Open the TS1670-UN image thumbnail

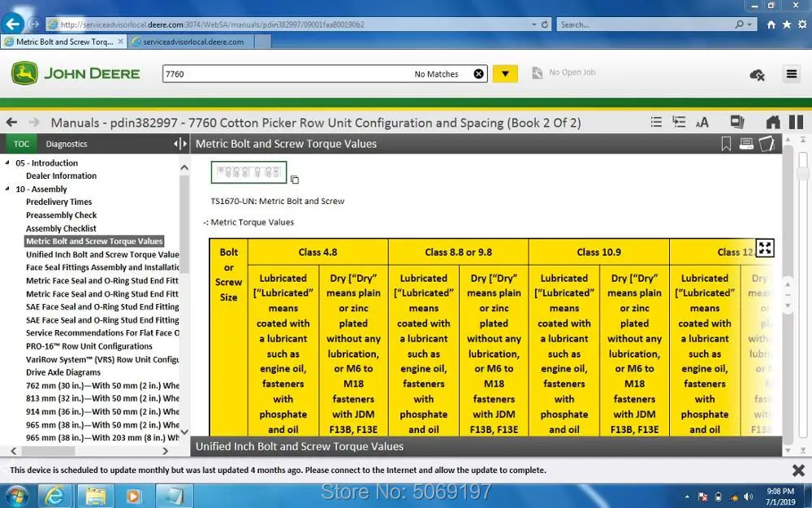coord(248,172)
